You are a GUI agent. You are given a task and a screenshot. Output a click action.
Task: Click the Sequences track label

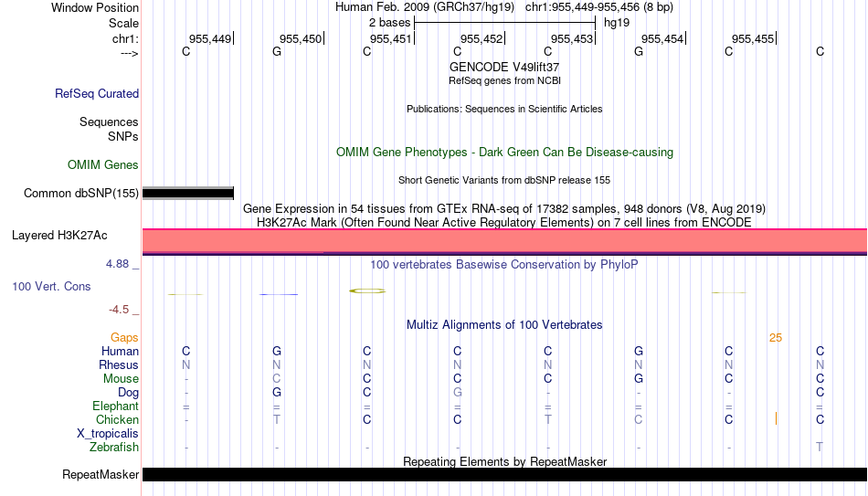(109, 121)
